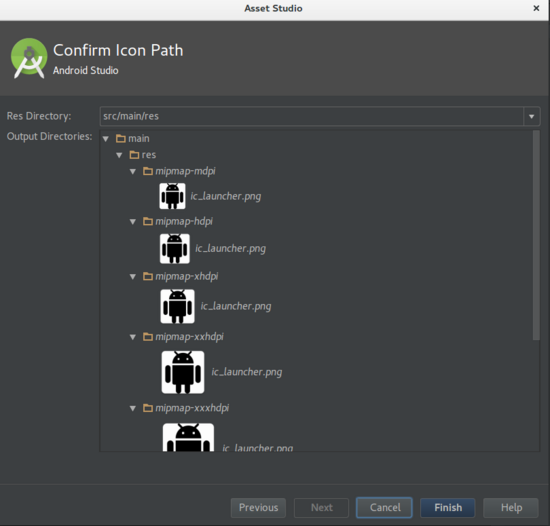Click the Finish button
550x526 pixels.
pos(448,507)
